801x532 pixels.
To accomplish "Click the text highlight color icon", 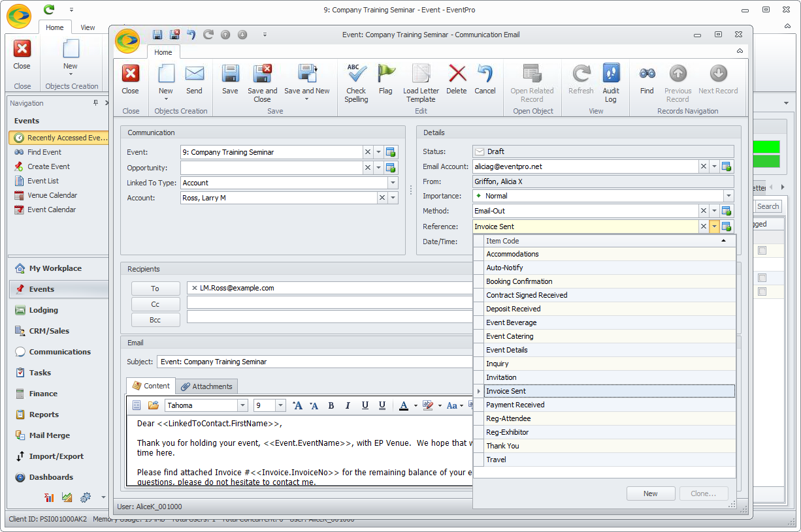I will click(x=428, y=405).
